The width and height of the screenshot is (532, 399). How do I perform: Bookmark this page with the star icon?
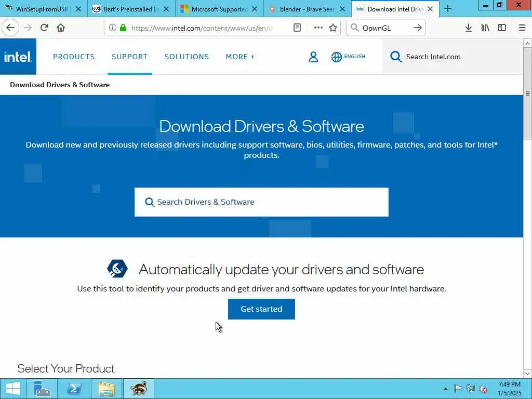(x=333, y=28)
